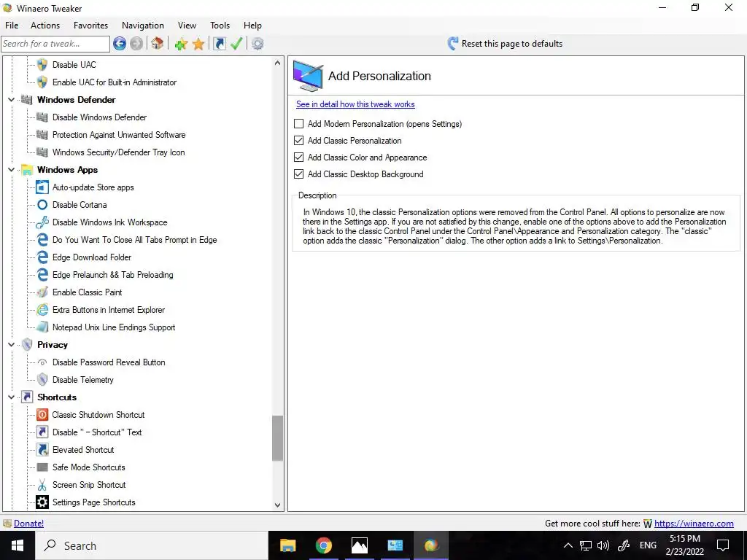
Task: Click the Auto-update Store apps icon
Action: point(42,187)
